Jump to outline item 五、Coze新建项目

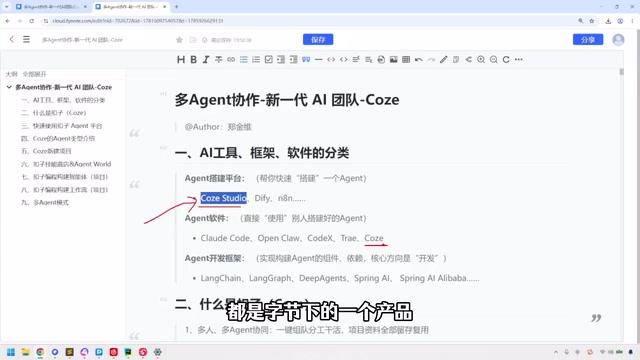tap(46, 151)
